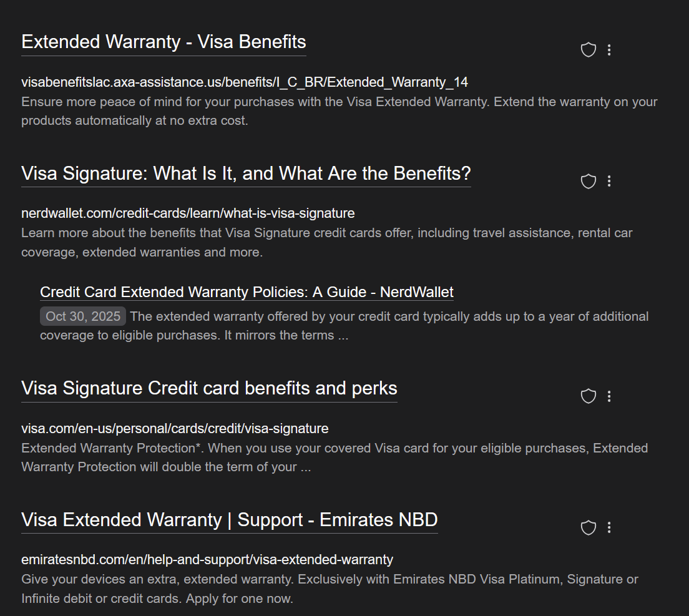Open "Visa Extended Warranty | Support - Emirates NBD" title

(229, 519)
